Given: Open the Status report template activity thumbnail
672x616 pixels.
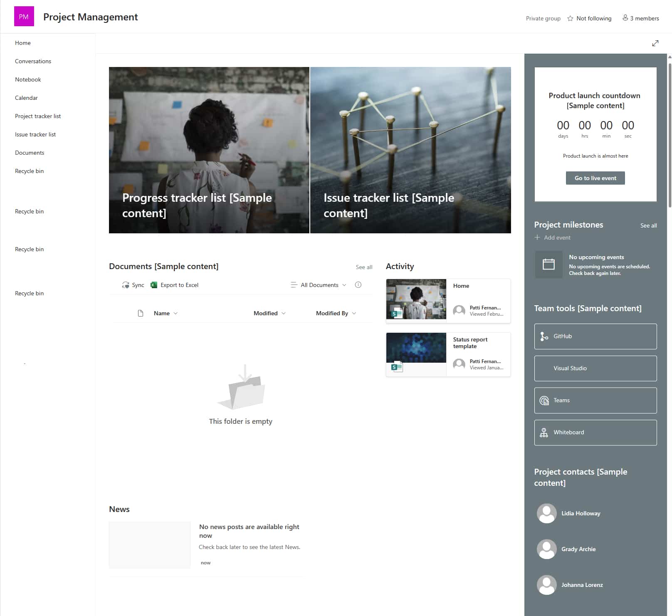Looking at the screenshot, I should click(x=416, y=354).
